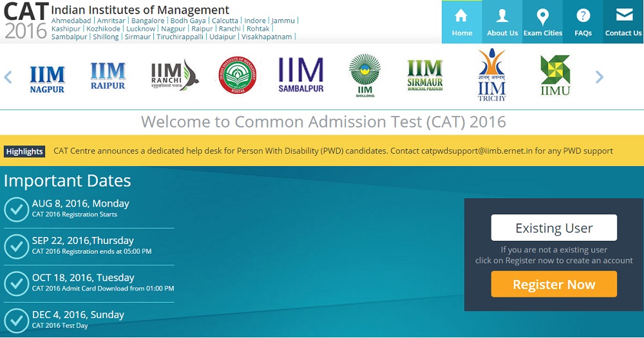
Task: Click the OCT 18, 2016 checkmark icon
Action: pyautogui.click(x=17, y=283)
